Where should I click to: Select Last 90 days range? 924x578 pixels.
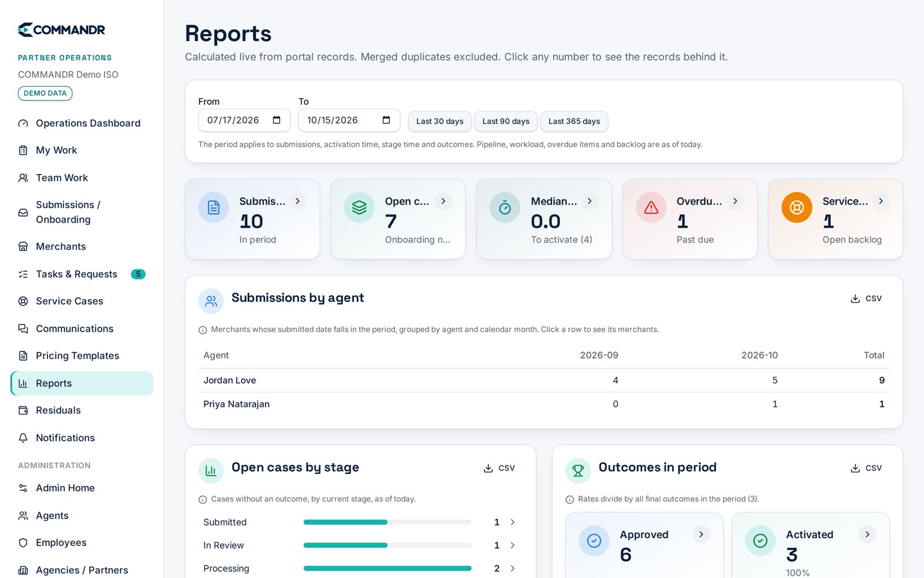506,121
